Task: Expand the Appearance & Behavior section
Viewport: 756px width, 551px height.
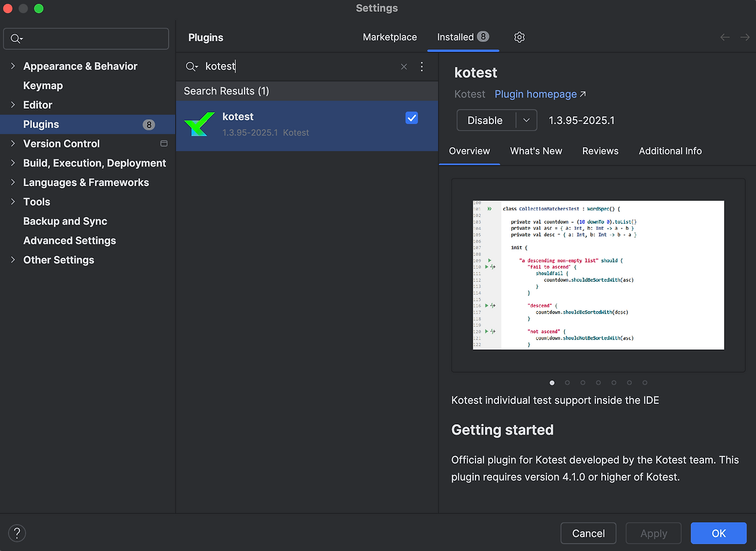Action: [13, 66]
